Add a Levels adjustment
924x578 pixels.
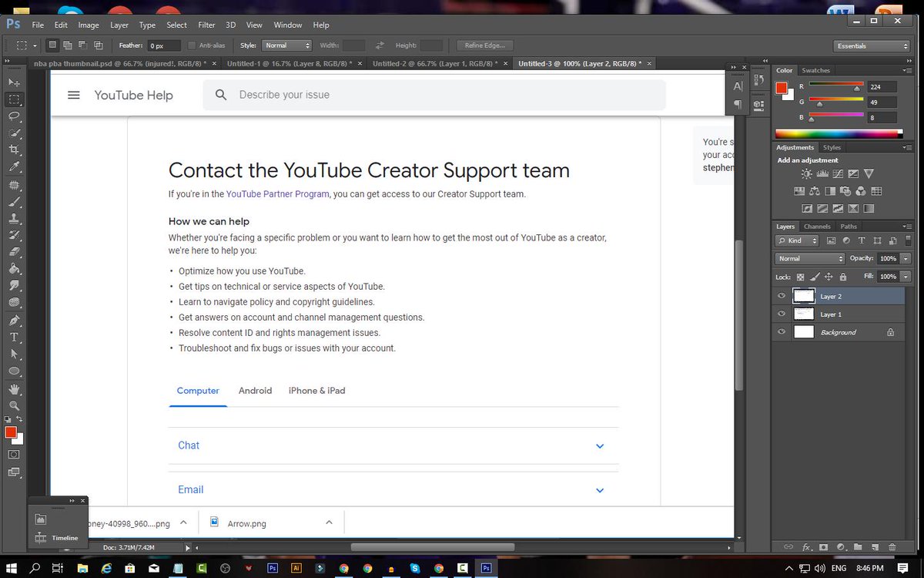[x=822, y=173]
